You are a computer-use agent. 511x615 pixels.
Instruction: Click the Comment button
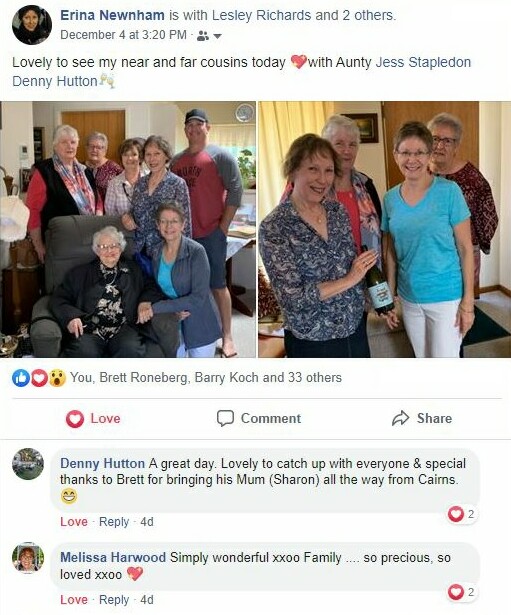[x=259, y=418]
